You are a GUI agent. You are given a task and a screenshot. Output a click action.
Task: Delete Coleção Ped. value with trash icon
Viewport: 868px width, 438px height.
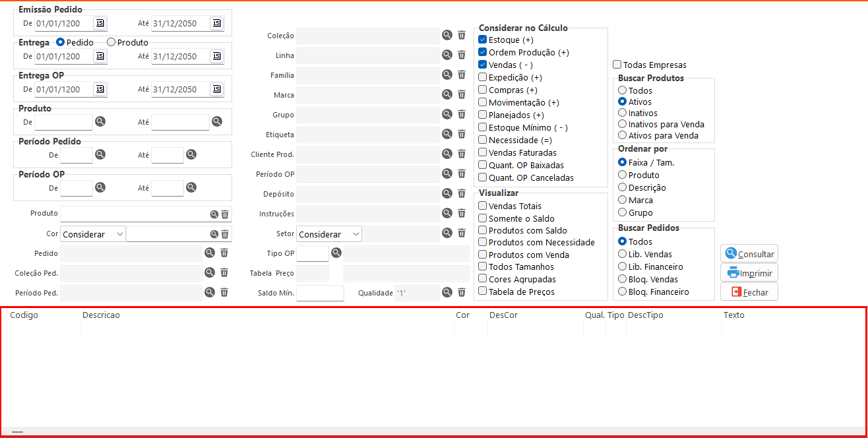pos(224,272)
